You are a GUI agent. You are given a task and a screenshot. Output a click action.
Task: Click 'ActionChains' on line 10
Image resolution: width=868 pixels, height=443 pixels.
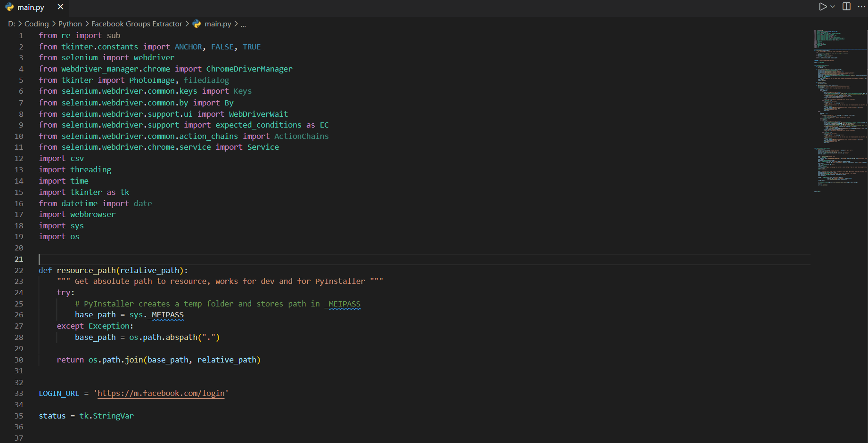[x=302, y=137]
